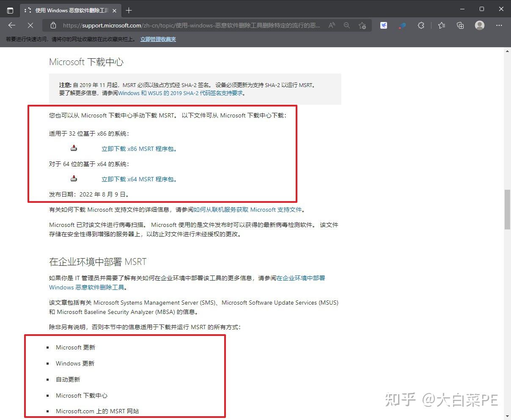The width and height of the screenshot is (511, 420).
Task: Click the address bar URL
Action: pyautogui.click(x=191, y=25)
